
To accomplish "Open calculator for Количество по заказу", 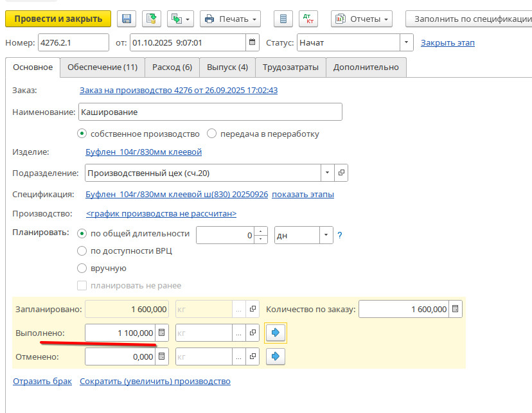I will pyautogui.click(x=455, y=309).
